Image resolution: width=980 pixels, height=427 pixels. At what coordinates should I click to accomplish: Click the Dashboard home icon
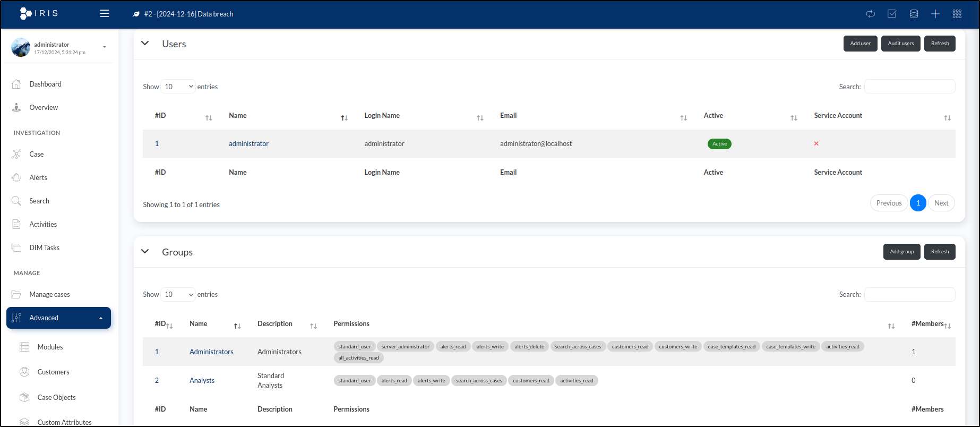tap(16, 84)
